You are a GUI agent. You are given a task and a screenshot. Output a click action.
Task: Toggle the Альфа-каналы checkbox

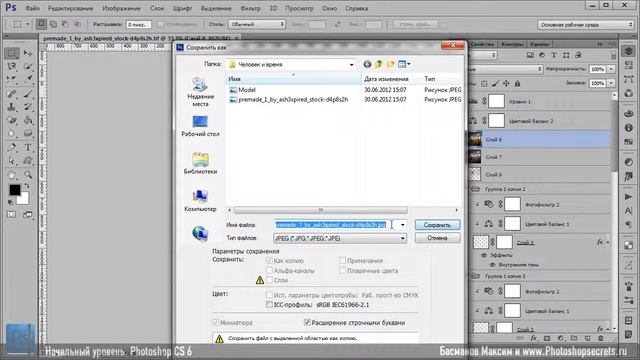(x=269, y=270)
